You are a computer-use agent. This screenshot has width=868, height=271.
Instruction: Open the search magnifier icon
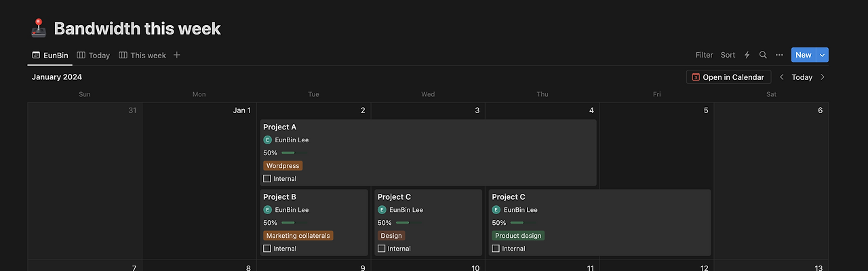click(x=763, y=55)
